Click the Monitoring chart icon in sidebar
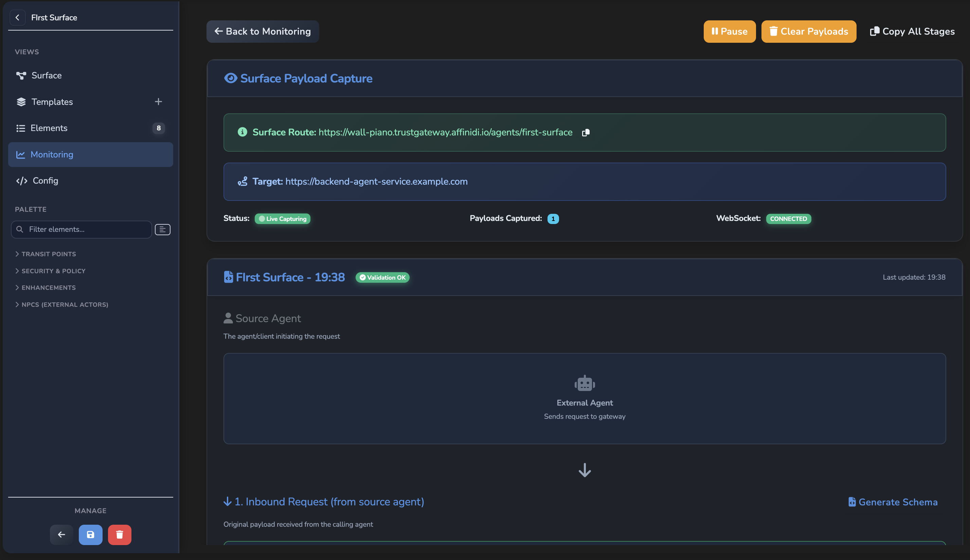Screen dimensions: 970x560 (21, 155)
